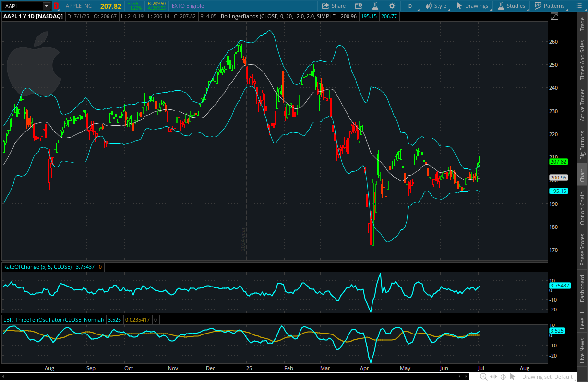Click the 0.0235417 oscillator value
This screenshot has width=588, height=382.
138,319
